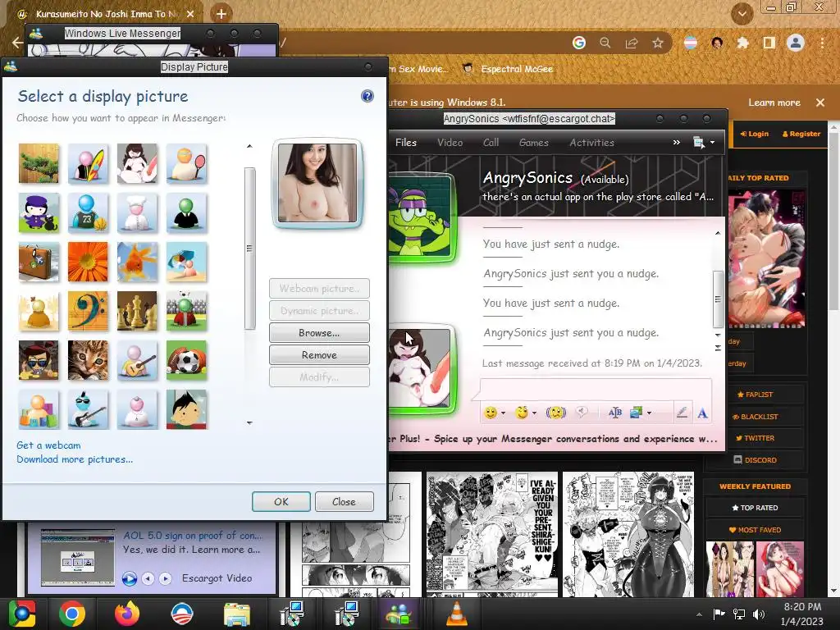
Task: Switch to text typing mode A
Action: click(702, 413)
